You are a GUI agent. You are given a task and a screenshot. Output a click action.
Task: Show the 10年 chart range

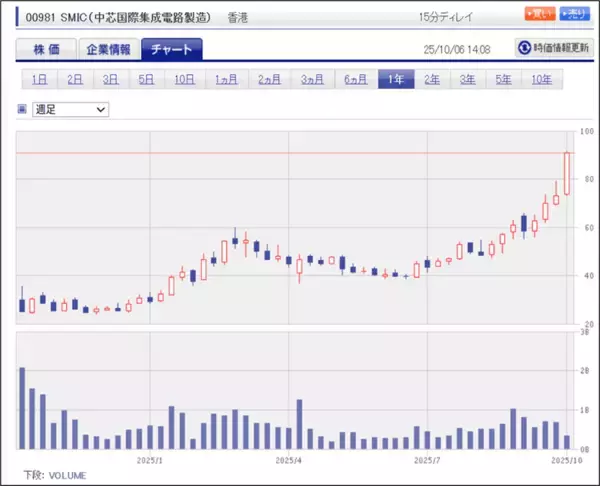tap(540, 79)
